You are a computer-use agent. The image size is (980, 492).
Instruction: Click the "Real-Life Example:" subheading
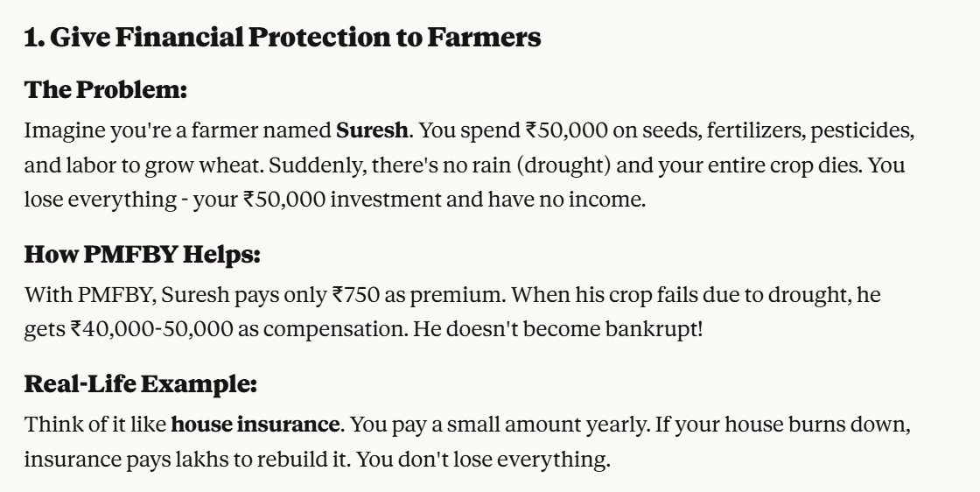click(x=139, y=383)
